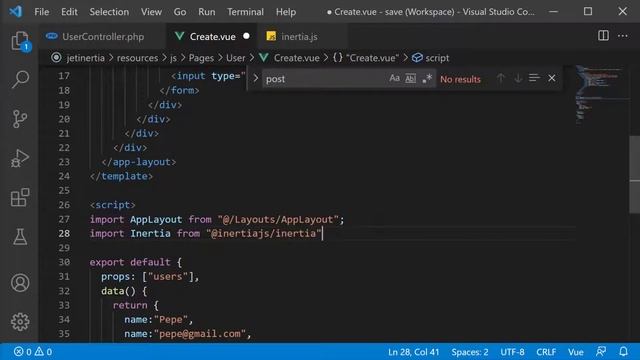Open the notifications bell in status bar
This screenshot has width=640, height=360.
tap(623, 351)
